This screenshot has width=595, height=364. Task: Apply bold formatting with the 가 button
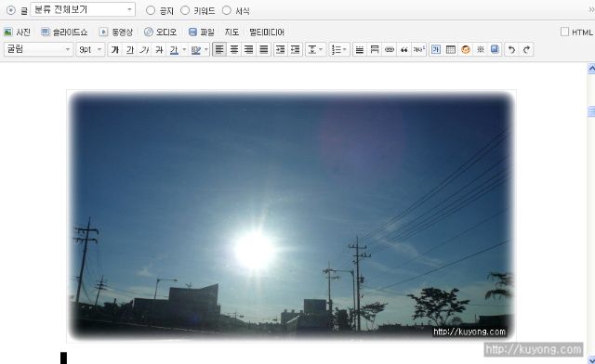[115, 49]
